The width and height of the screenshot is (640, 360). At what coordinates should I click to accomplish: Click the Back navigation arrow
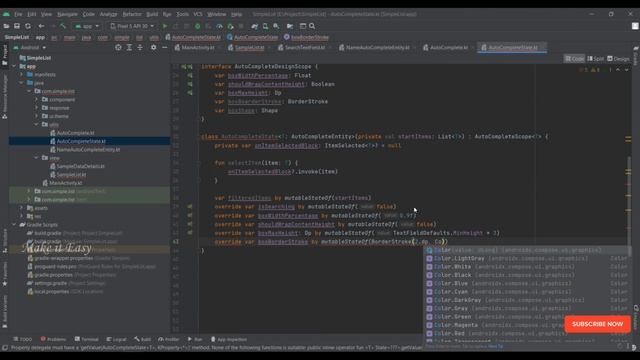(41, 26)
